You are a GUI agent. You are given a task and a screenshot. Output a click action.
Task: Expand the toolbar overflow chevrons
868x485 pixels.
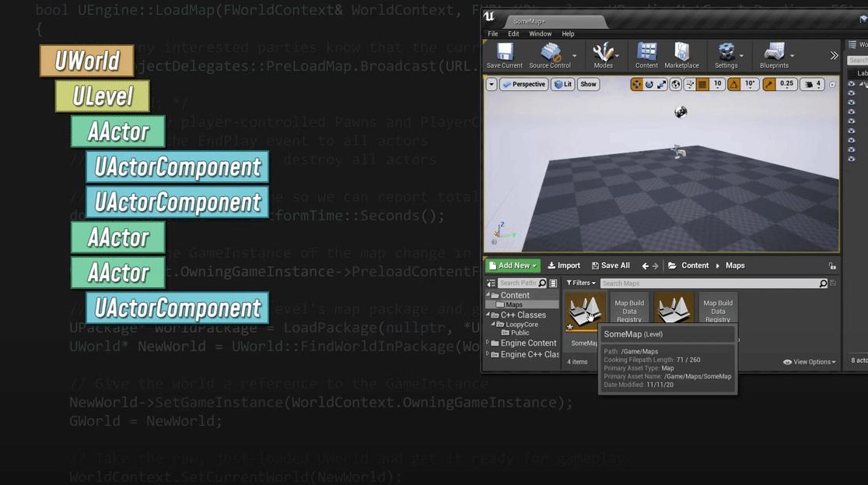[x=835, y=55]
